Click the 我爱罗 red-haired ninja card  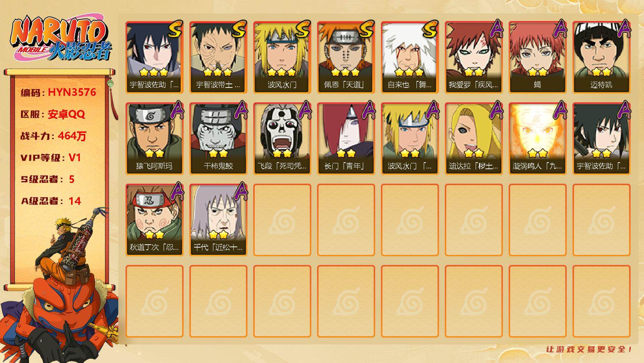pos(473,57)
